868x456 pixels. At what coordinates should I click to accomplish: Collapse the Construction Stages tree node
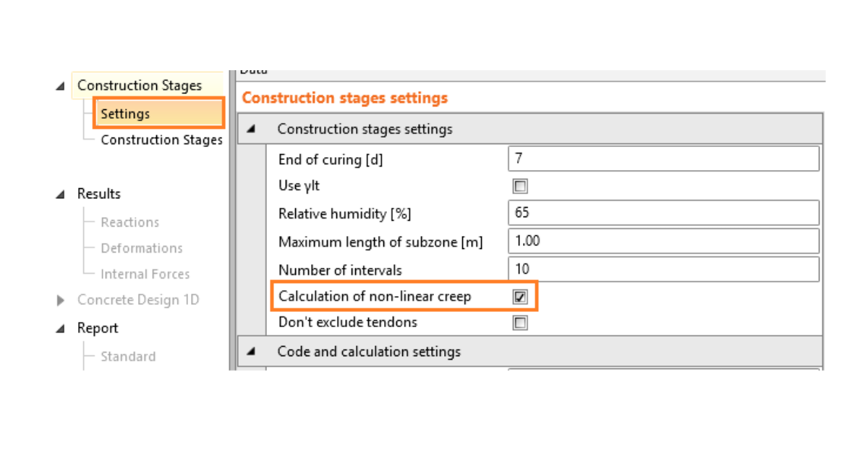coord(59,86)
